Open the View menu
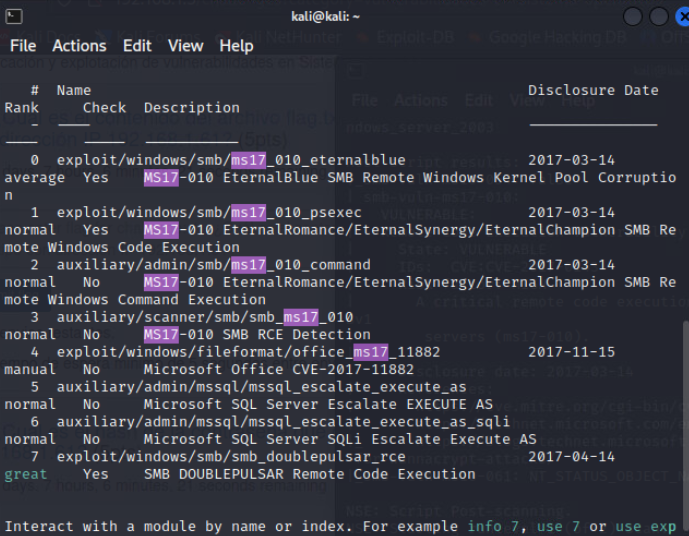Viewport: 689px width, 536px height. (185, 46)
